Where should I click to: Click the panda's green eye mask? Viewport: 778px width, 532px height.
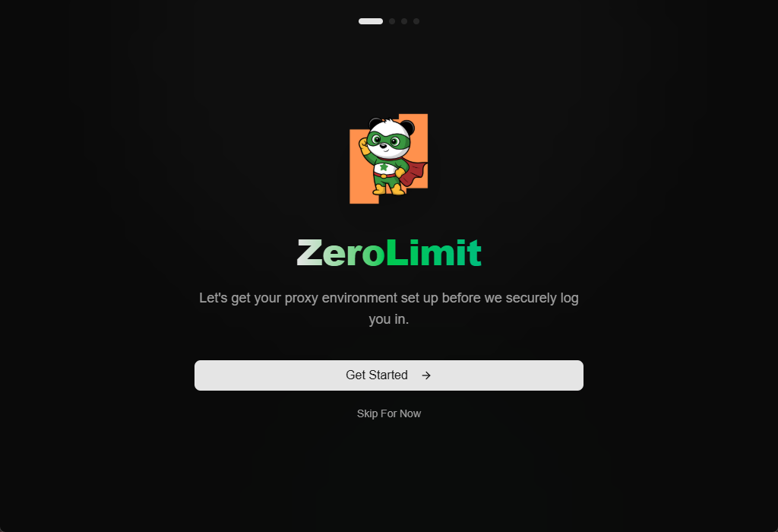pos(388,141)
